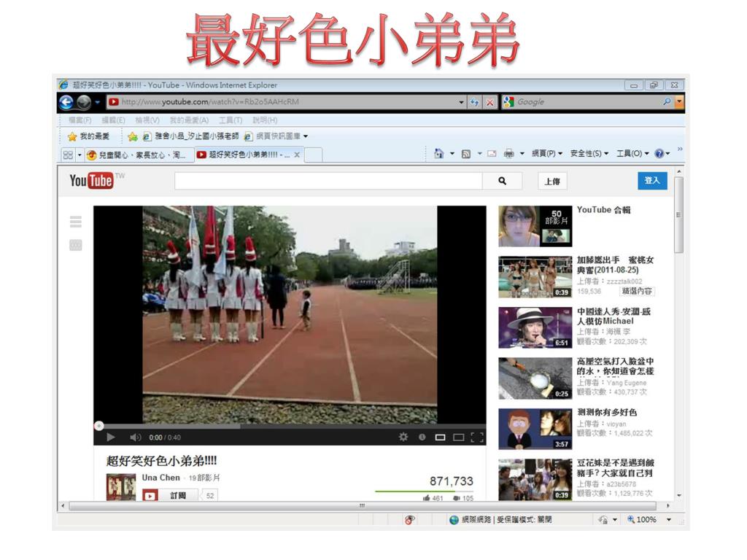The height and width of the screenshot is (560, 747).
Task: Click the thumbs up like icon
Action: [x=426, y=498]
